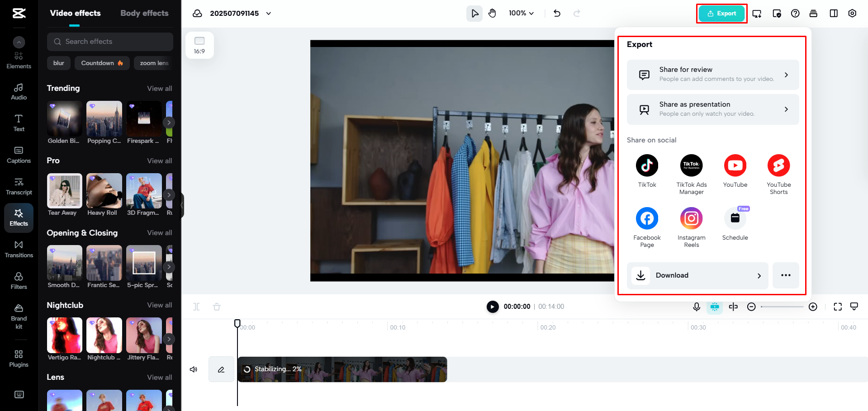Share the video to TikTok
Viewport: 868px width, 411px height.
coord(647,165)
